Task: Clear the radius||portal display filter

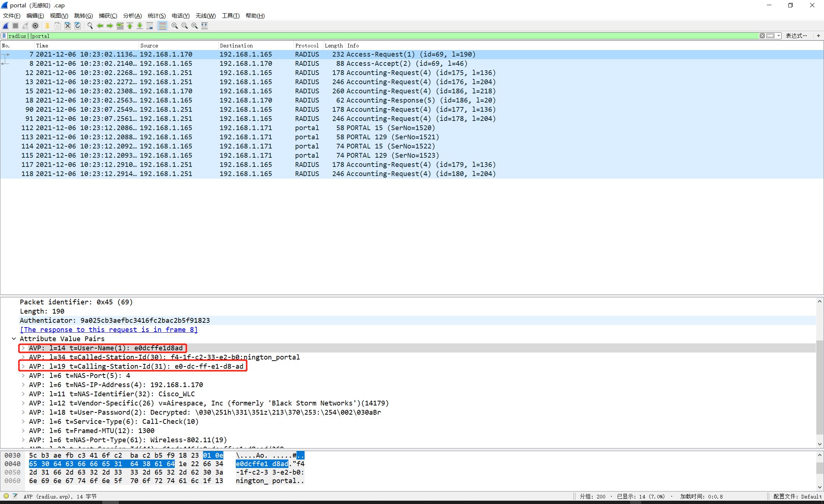Action: tap(762, 36)
